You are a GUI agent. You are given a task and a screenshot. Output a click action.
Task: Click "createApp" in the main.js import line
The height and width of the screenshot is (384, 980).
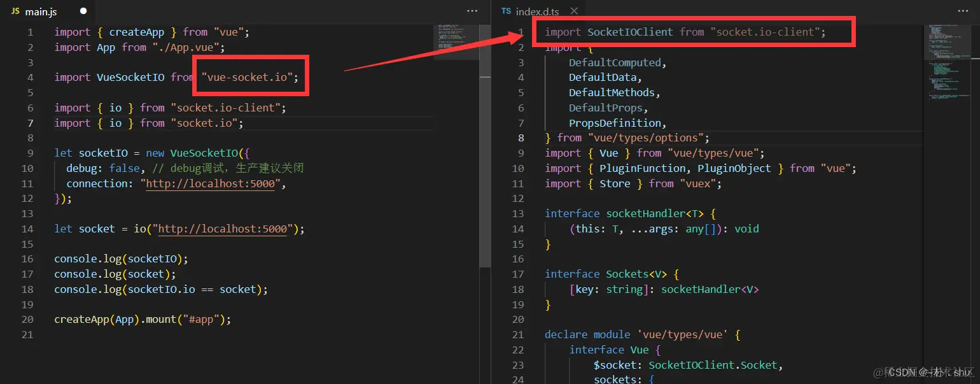(137, 32)
